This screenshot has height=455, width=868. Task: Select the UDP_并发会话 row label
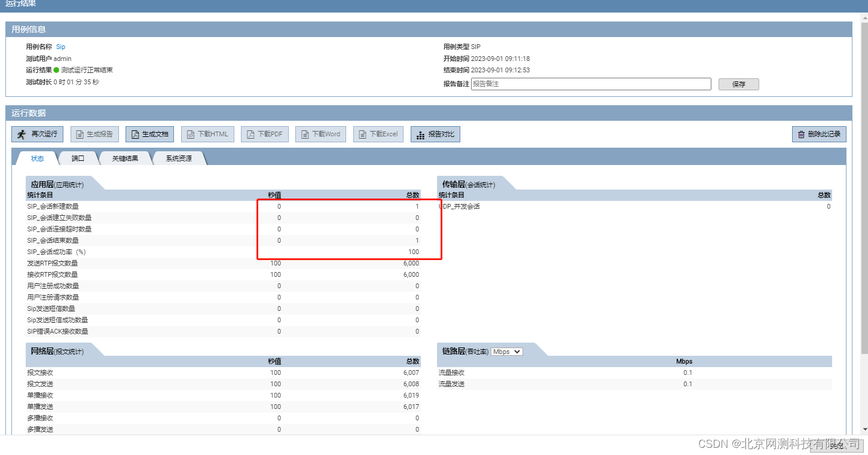click(459, 206)
